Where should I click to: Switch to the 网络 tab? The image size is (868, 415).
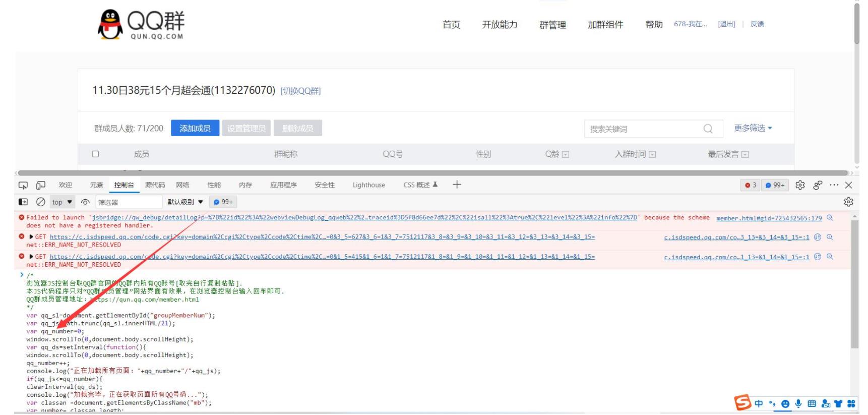(x=182, y=185)
